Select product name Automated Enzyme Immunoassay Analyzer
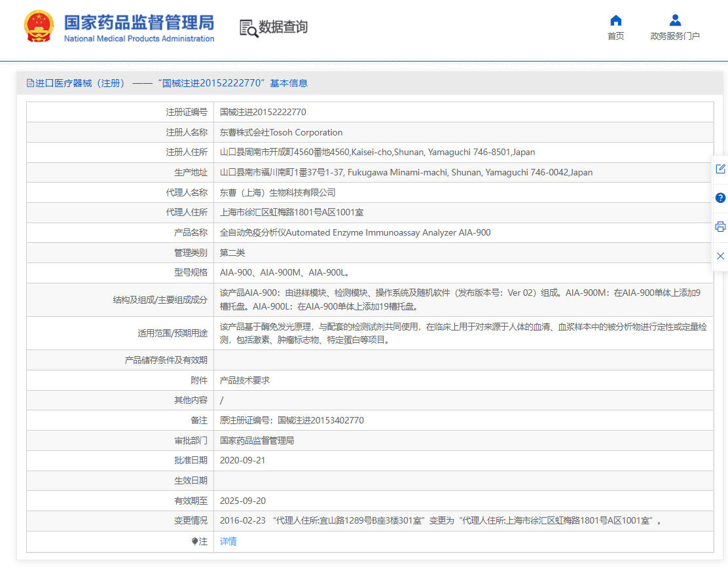The width and height of the screenshot is (728, 574). tap(355, 232)
